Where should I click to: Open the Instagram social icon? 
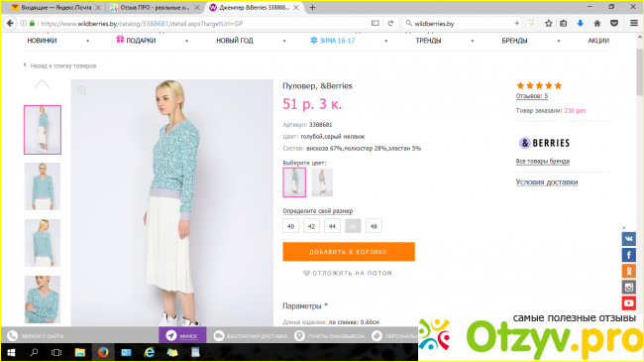(x=628, y=288)
